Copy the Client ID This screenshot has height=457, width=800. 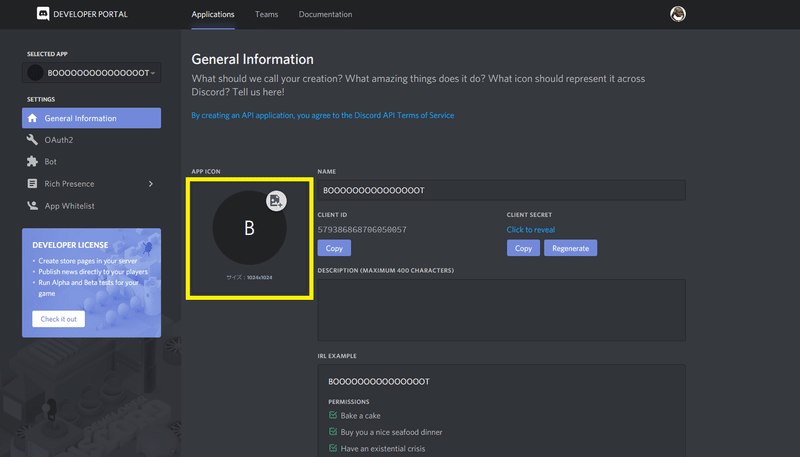(334, 248)
